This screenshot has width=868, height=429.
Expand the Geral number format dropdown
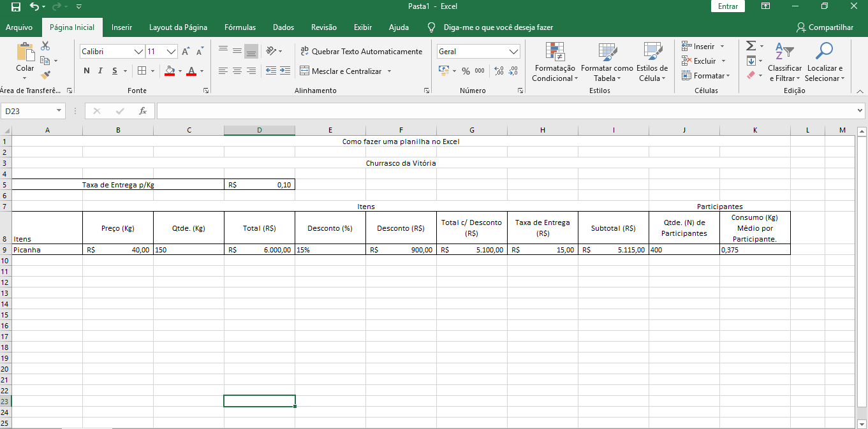click(x=513, y=52)
